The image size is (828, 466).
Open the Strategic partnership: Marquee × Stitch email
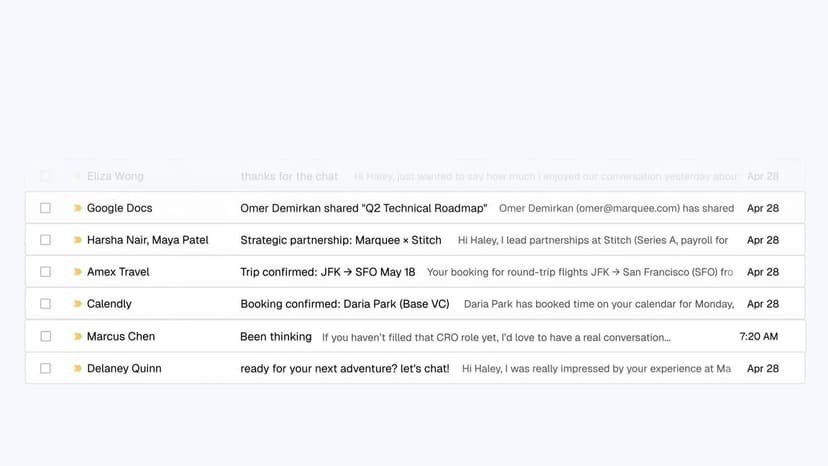click(x=415, y=240)
